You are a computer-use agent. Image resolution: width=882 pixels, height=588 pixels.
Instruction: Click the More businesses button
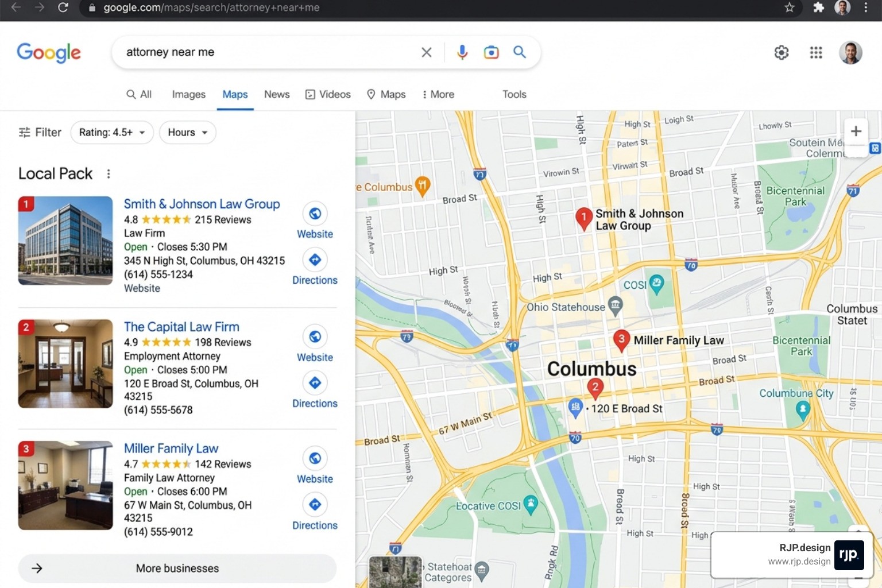pyautogui.click(x=177, y=568)
